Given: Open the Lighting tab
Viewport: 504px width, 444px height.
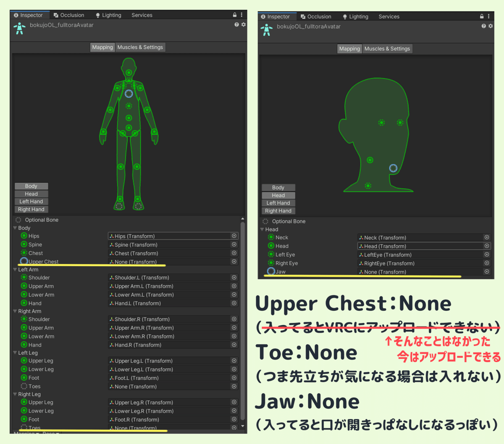Looking at the screenshot, I should (x=108, y=15).
